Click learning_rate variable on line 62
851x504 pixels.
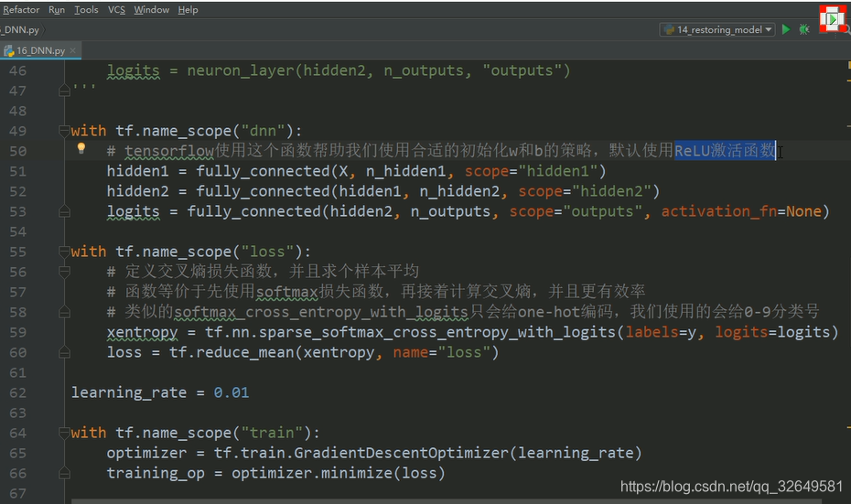pyautogui.click(x=129, y=392)
